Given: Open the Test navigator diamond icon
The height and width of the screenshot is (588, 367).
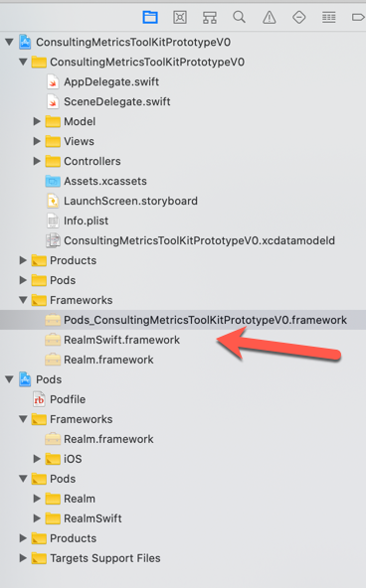Looking at the screenshot, I should click(299, 17).
